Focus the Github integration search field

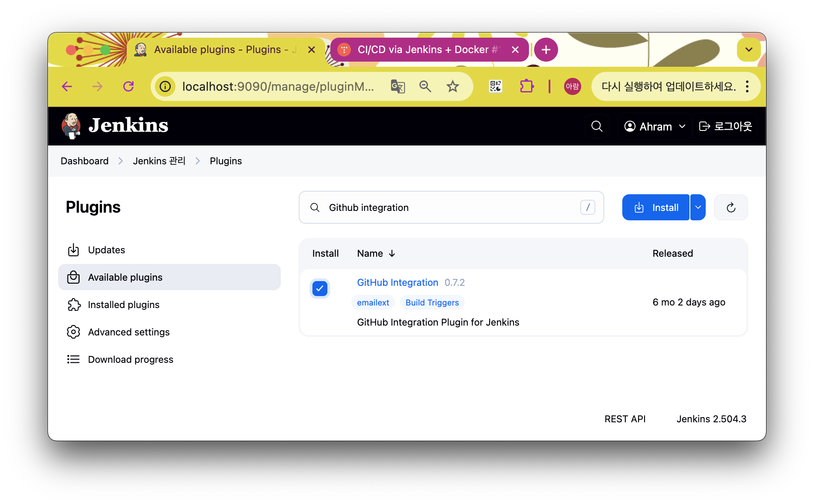[x=452, y=208]
